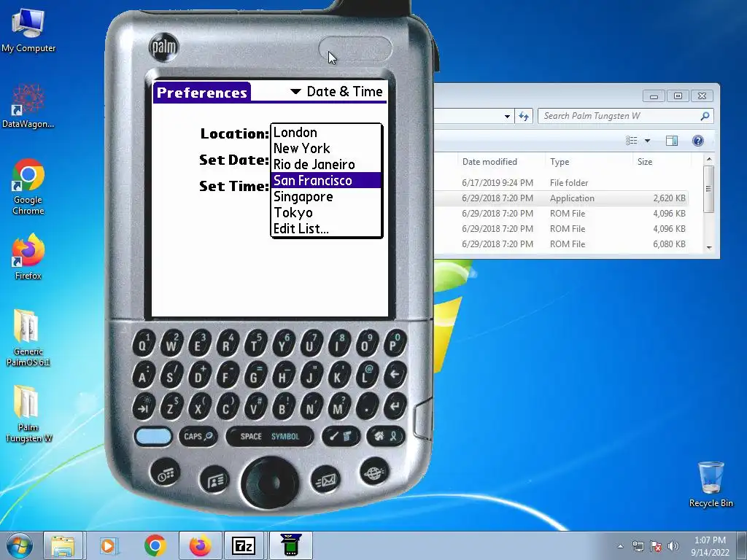Tap the P key on Palm keyboard

tap(395, 343)
